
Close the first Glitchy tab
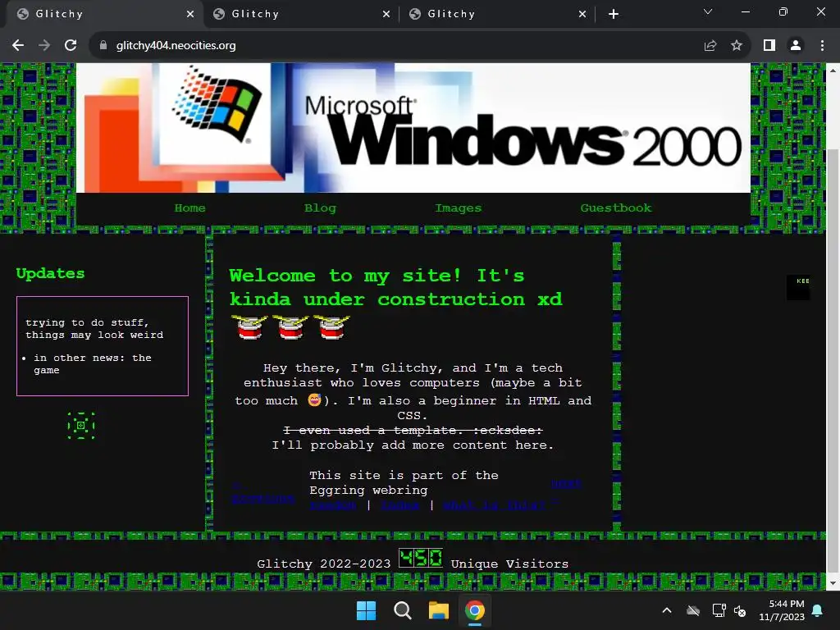[x=190, y=14]
